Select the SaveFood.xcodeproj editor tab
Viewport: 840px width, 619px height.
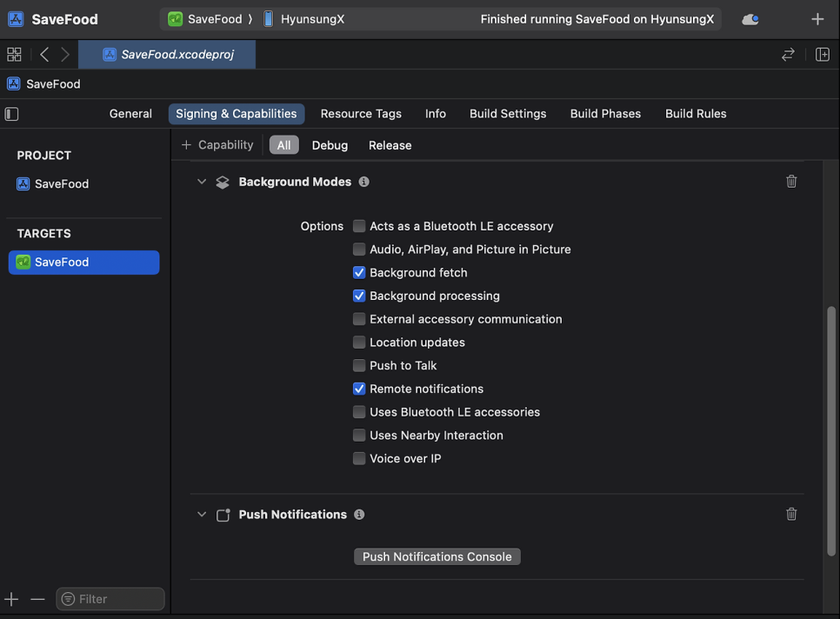pos(167,55)
